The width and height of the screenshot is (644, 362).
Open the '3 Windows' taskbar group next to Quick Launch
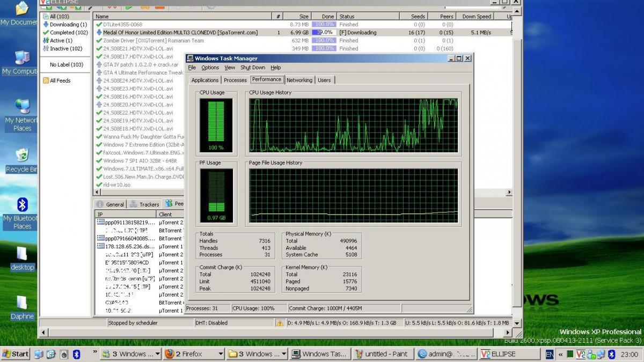131,354
